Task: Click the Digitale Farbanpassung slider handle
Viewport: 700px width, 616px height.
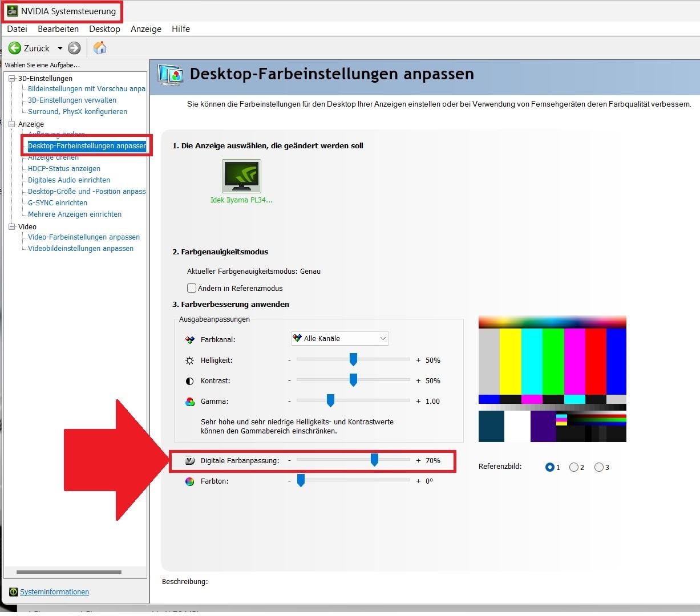Action: tap(374, 460)
